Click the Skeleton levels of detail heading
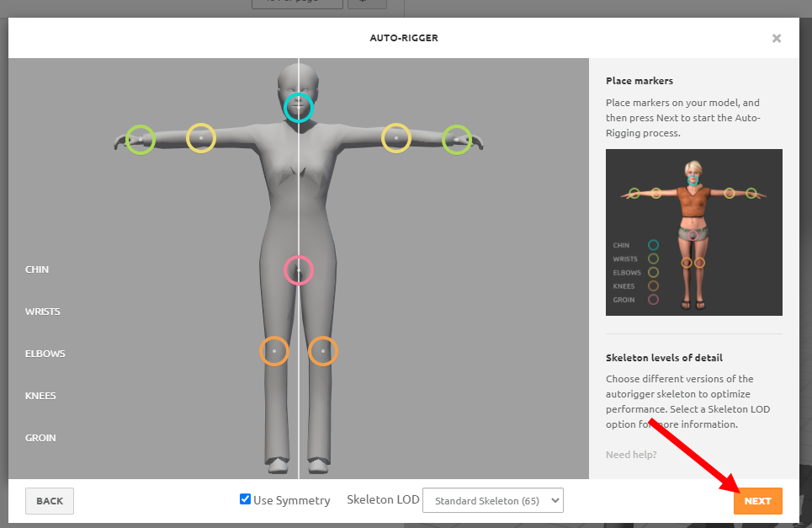This screenshot has height=528, width=812. 664,358
